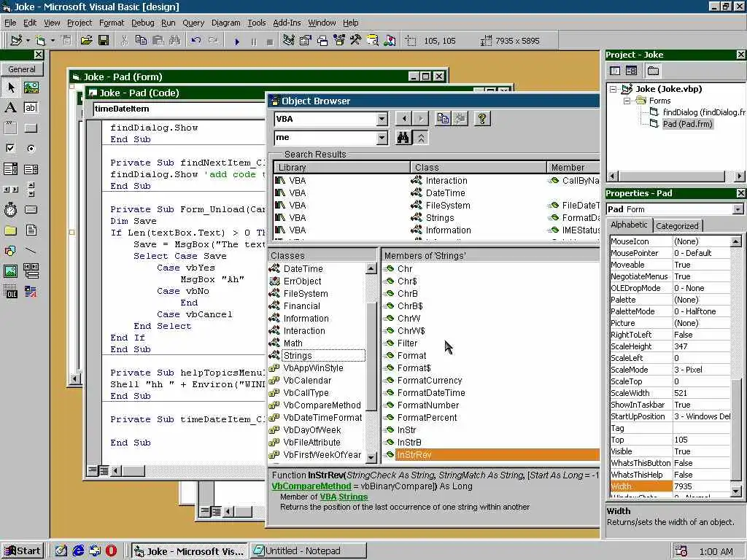Image resolution: width=747 pixels, height=560 pixels.
Task: Toggle Folders view in Project panel
Action: (653, 71)
